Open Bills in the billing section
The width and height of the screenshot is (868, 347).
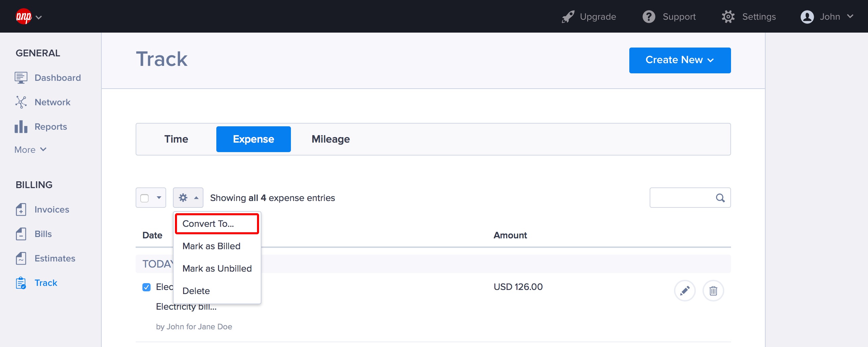(x=43, y=234)
